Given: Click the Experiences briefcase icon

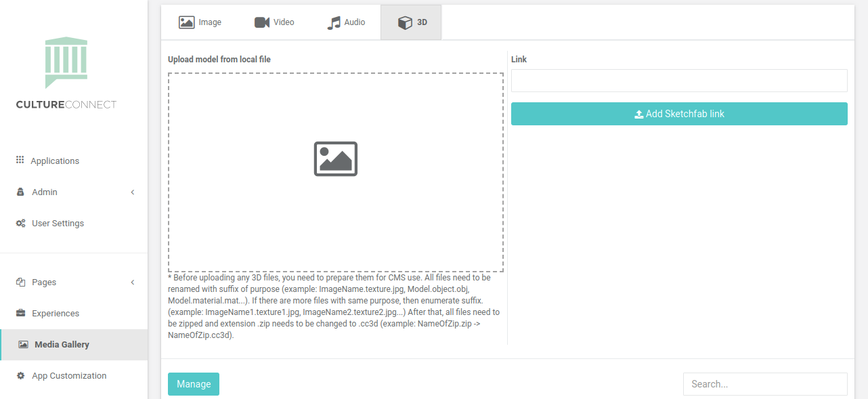Looking at the screenshot, I should click(x=20, y=313).
